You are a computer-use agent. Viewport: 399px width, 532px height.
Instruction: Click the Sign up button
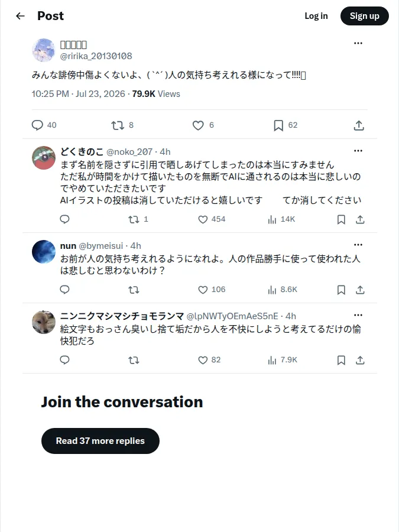tap(364, 16)
